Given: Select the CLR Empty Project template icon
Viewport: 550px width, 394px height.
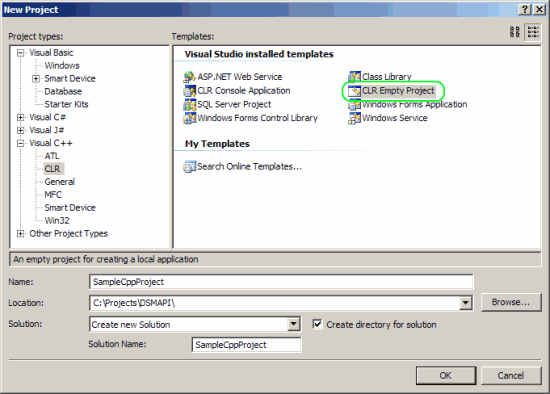Looking at the screenshot, I should [354, 91].
